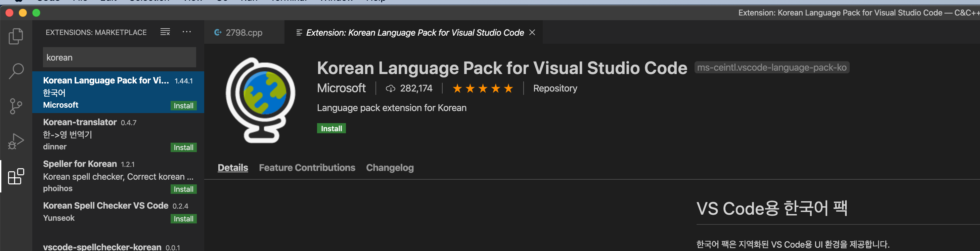980x251 pixels.
Task: Install the Korean-translator extension
Action: pyautogui.click(x=183, y=147)
